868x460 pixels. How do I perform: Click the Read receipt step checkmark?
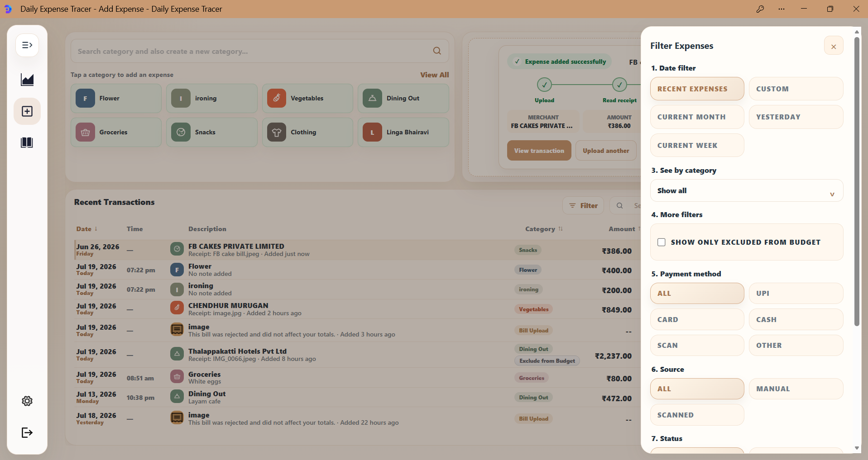(x=619, y=85)
